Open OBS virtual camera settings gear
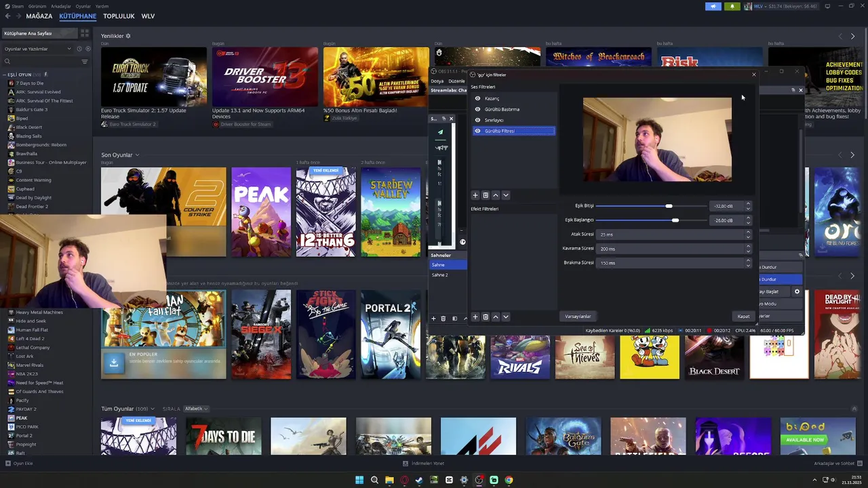 797,291
